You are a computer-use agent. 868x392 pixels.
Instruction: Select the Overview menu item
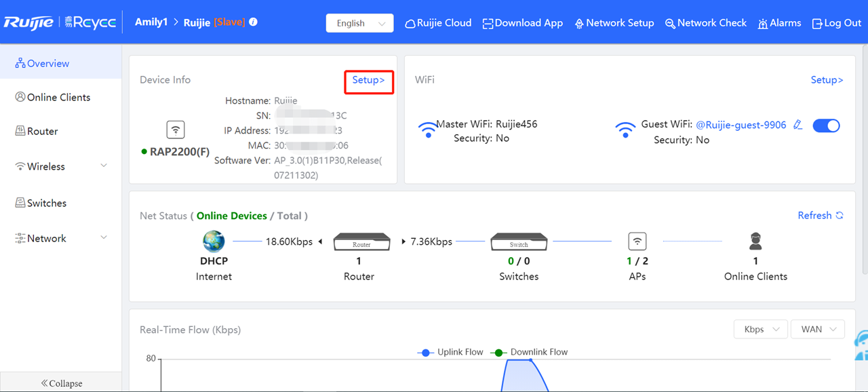pyautogui.click(x=60, y=63)
